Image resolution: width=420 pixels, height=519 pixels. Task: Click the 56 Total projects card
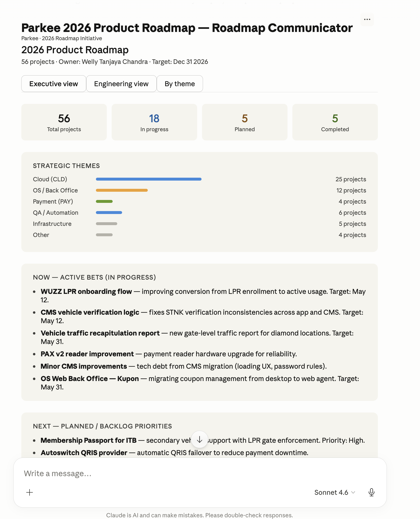tap(64, 122)
